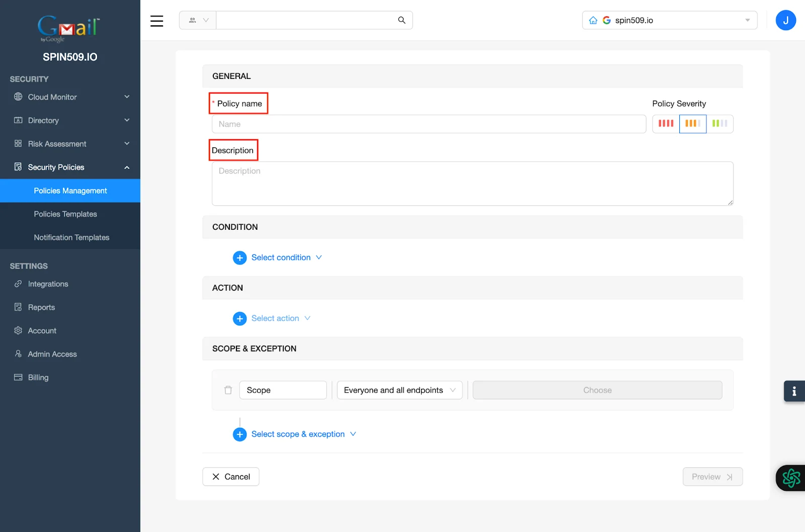Viewport: 805px width, 532px height.
Task: Select the high red Policy Severity level
Action: pos(665,124)
